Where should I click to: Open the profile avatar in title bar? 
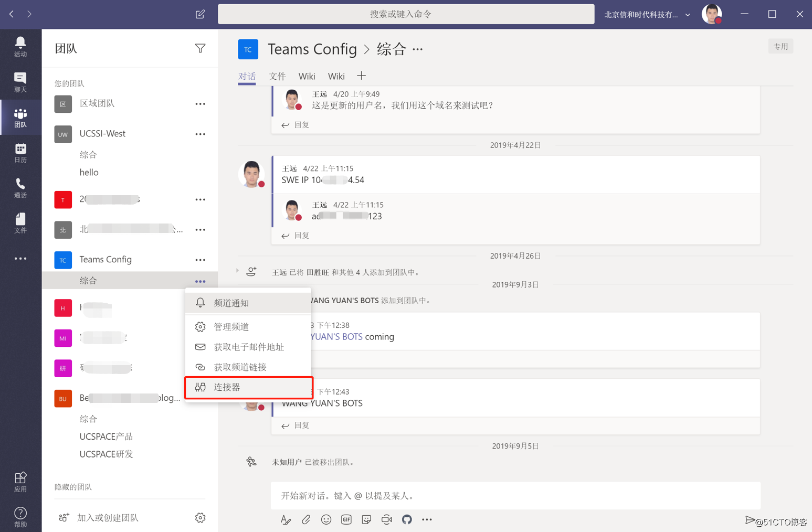coord(712,14)
